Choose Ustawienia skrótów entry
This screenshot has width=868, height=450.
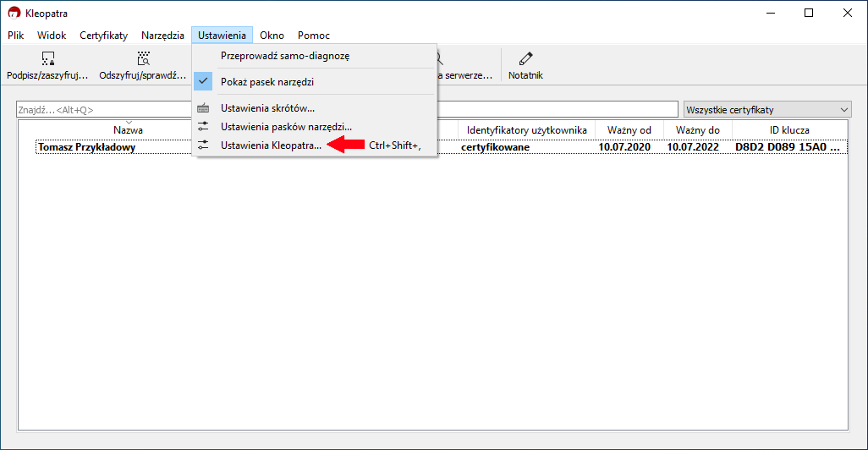tap(315, 108)
